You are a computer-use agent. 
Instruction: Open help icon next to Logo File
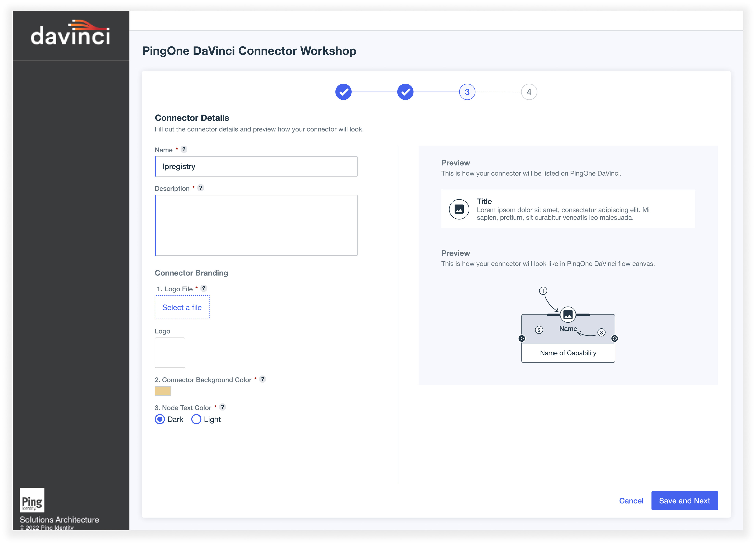[x=204, y=288]
